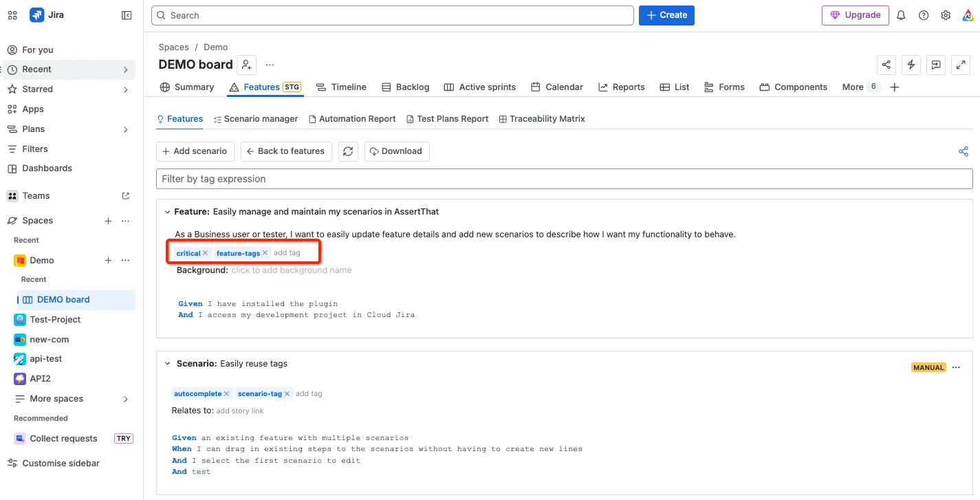
Task: Remove the autocomplete tag
Action: click(227, 393)
